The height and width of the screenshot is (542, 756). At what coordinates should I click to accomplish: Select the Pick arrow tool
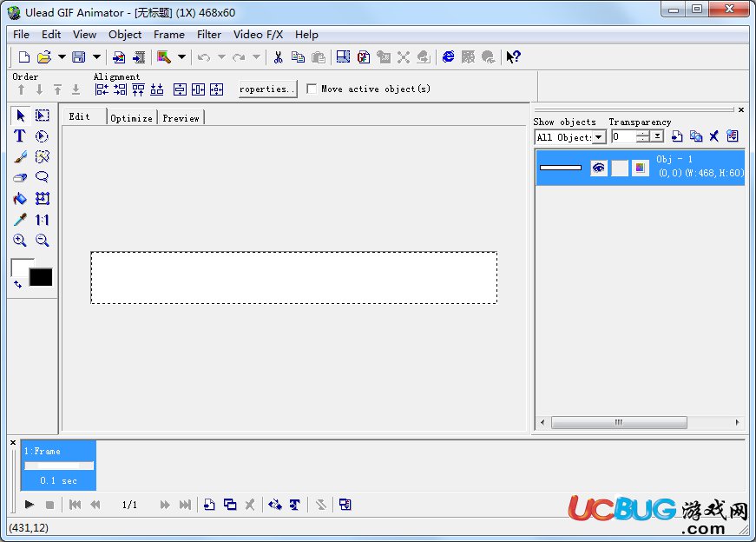click(20, 116)
